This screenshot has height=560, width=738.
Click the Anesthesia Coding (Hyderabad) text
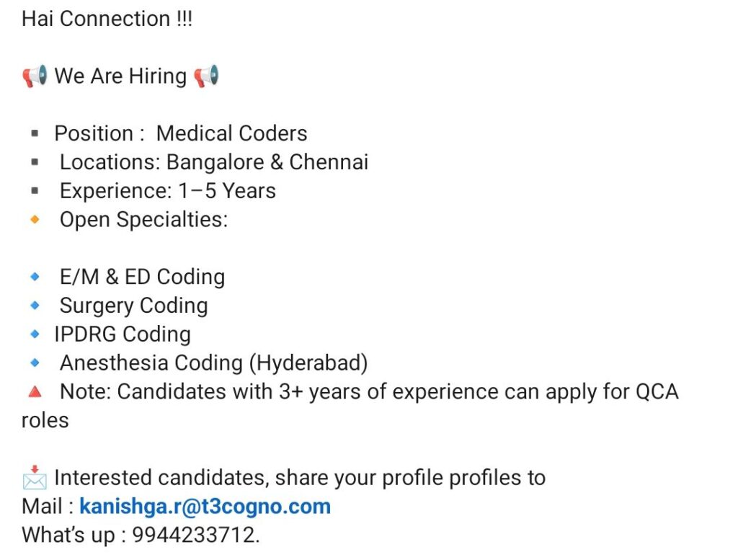tap(213, 363)
